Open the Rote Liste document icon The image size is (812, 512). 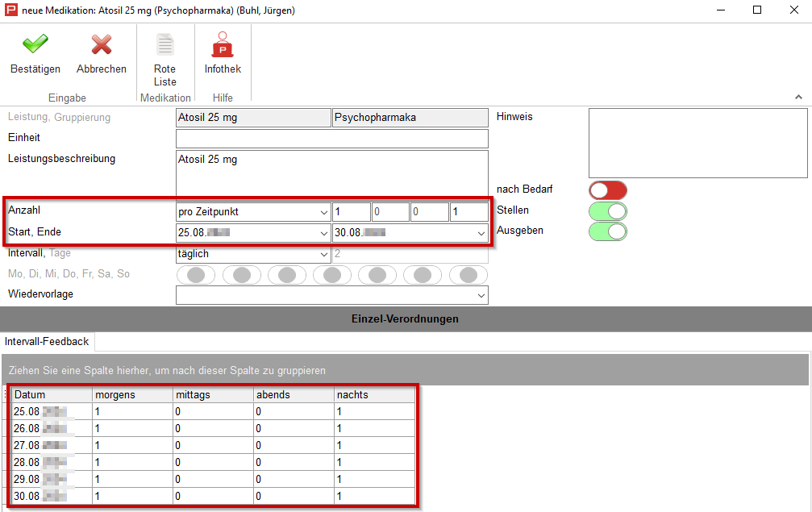pyautogui.click(x=164, y=45)
